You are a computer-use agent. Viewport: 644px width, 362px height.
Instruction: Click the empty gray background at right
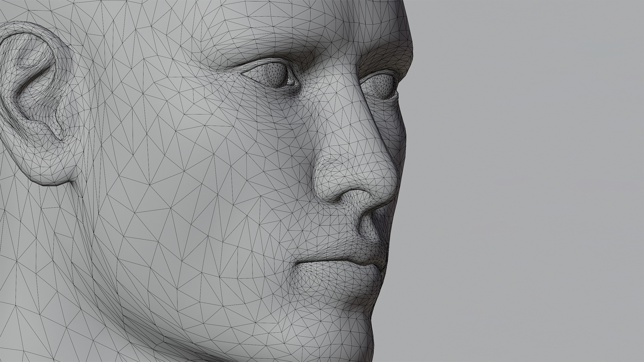pyautogui.click(x=525, y=175)
